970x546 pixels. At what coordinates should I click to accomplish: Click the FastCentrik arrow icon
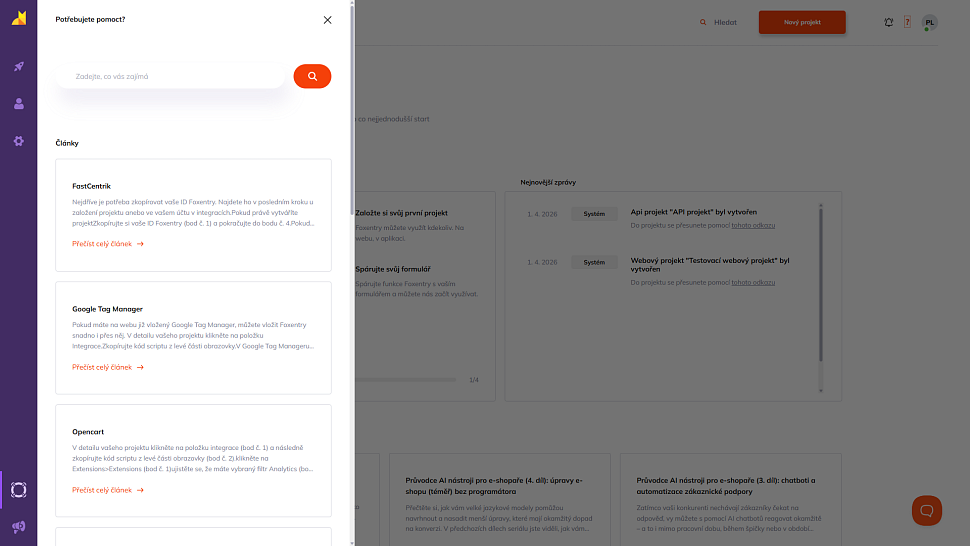[140, 244]
